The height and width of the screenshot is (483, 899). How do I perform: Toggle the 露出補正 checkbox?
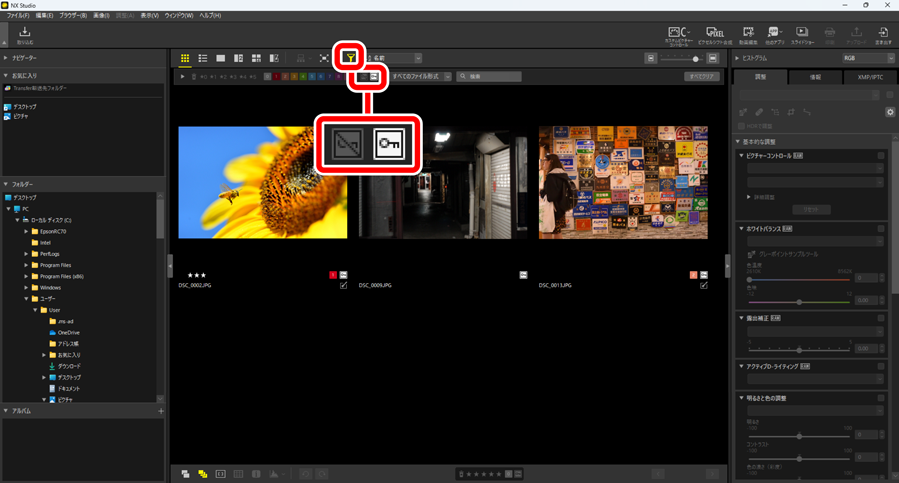pyautogui.click(x=881, y=318)
